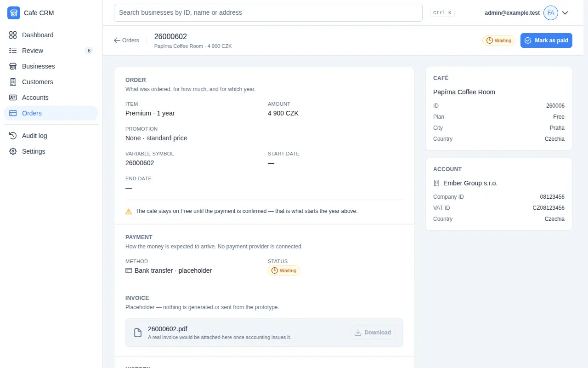This screenshot has width=588, height=368.
Task: Click the amount value 4 900 CZK
Action: (283, 113)
